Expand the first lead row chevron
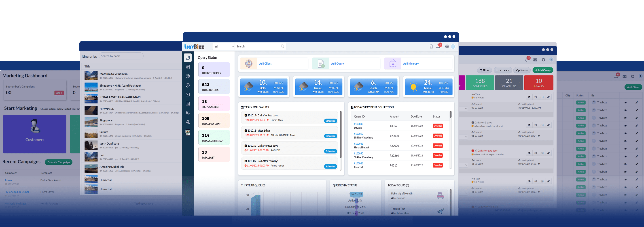 pyautogui.click(x=466, y=109)
